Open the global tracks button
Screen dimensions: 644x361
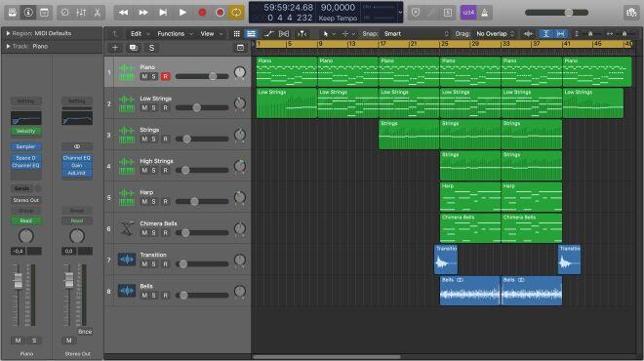240,48
